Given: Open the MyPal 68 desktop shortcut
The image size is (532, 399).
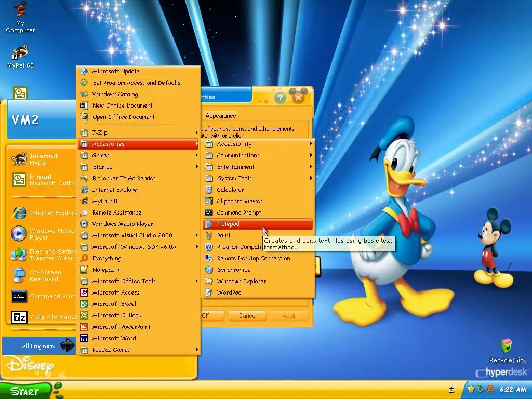Looking at the screenshot, I should pyautogui.click(x=20, y=56).
